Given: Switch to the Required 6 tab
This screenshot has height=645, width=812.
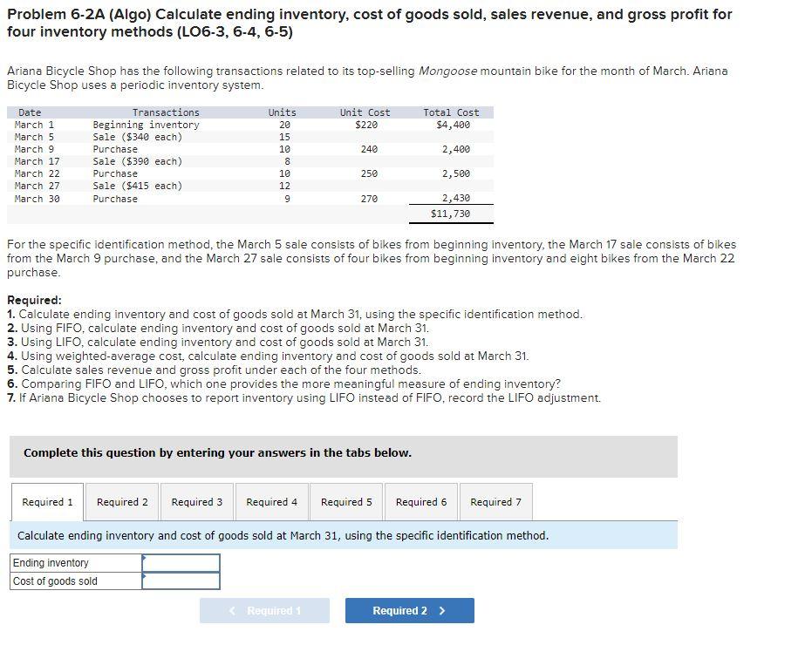Looking at the screenshot, I should coord(420,501).
